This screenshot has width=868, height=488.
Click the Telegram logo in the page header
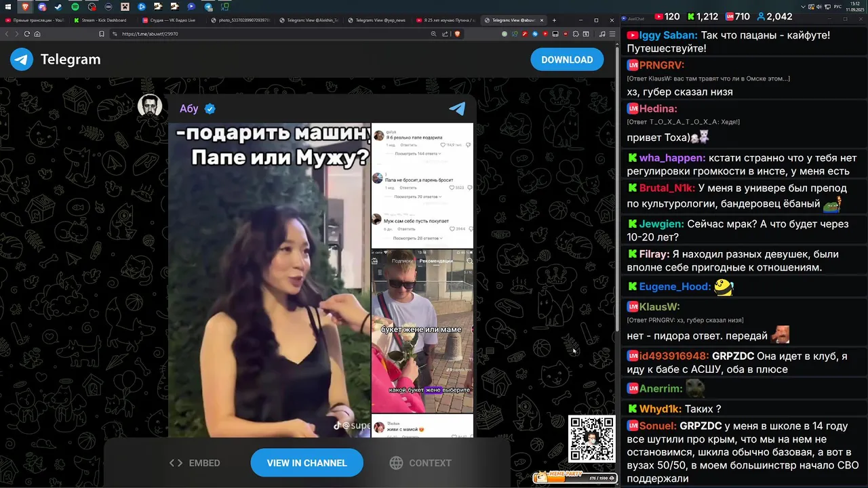22,60
